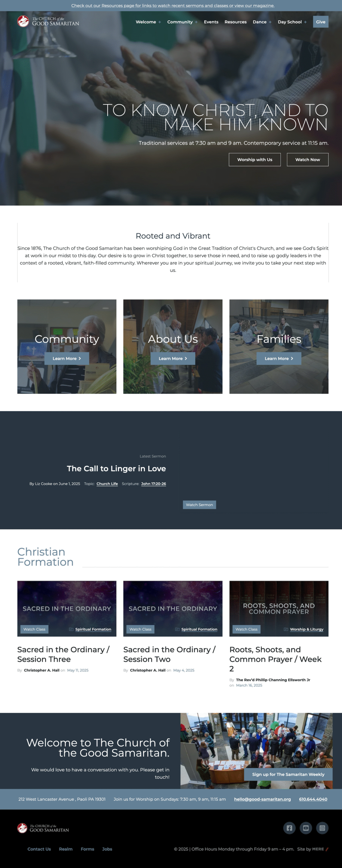Click the Worship with Us button
The width and height of the screenshot is (342, 868).
(x=255, y=160)
